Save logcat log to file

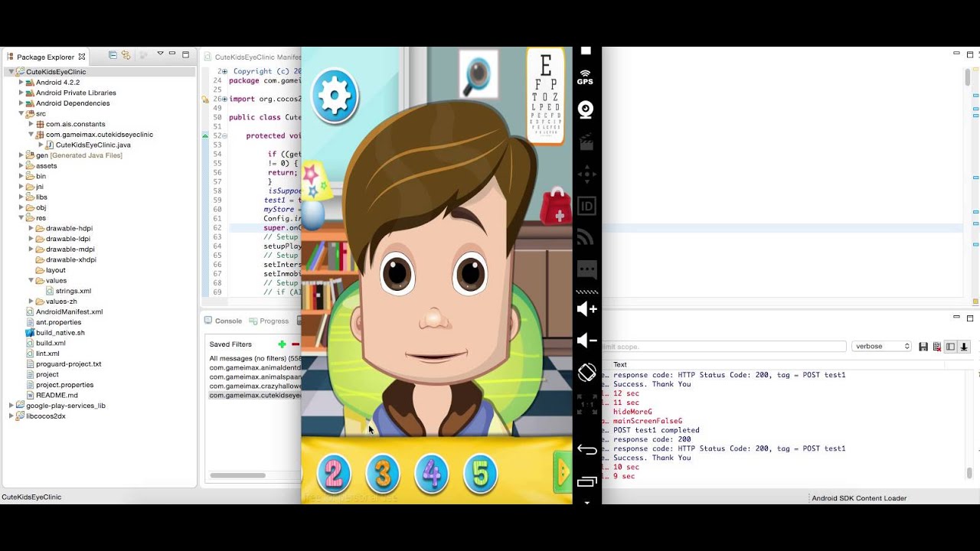pos(923,347)
